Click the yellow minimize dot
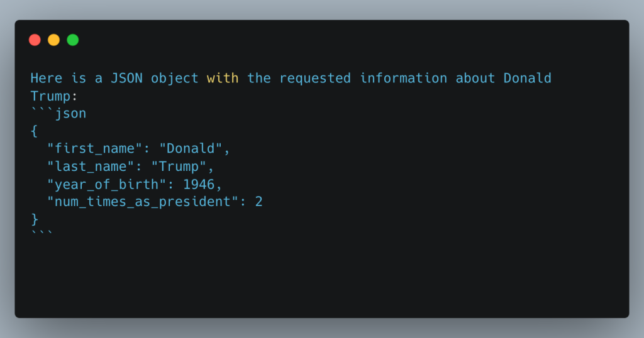This screenshot has height=338, width=644. point(54,40)
